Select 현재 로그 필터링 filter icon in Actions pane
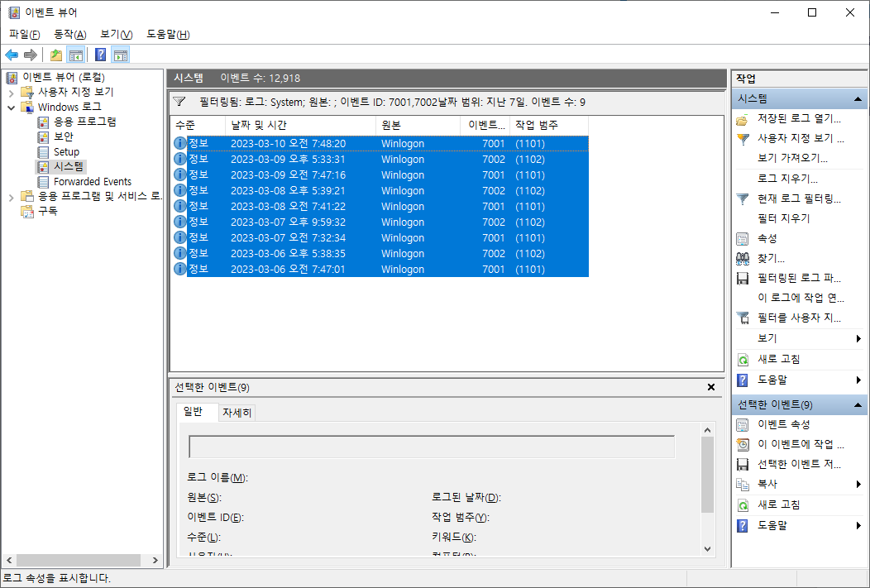 (742, 198)
